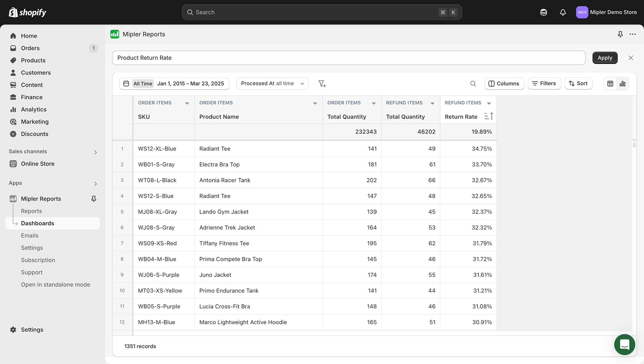Image resolution: width=644 pixels, height=364 pixels.
Task: Open the SKU column dropdown arrow
Action: [x=187, y=103]
